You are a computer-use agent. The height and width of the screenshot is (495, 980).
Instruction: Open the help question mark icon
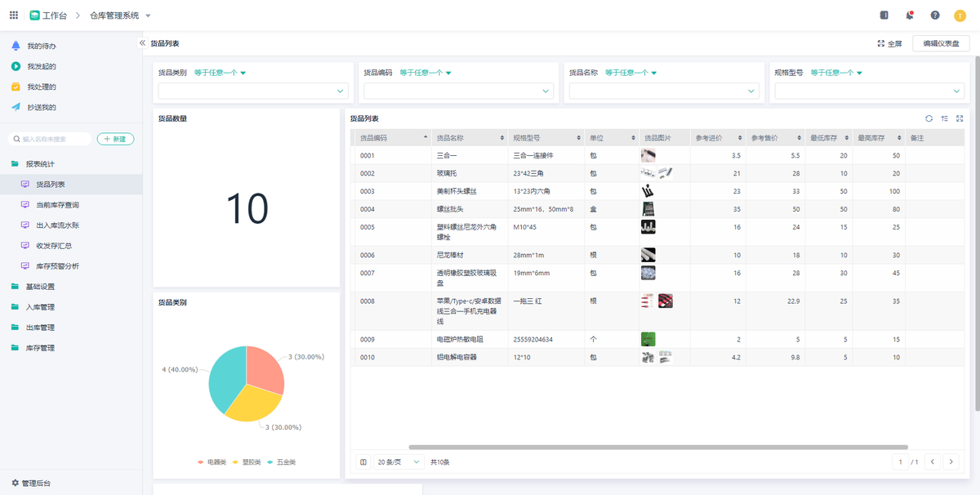(935, 16)
